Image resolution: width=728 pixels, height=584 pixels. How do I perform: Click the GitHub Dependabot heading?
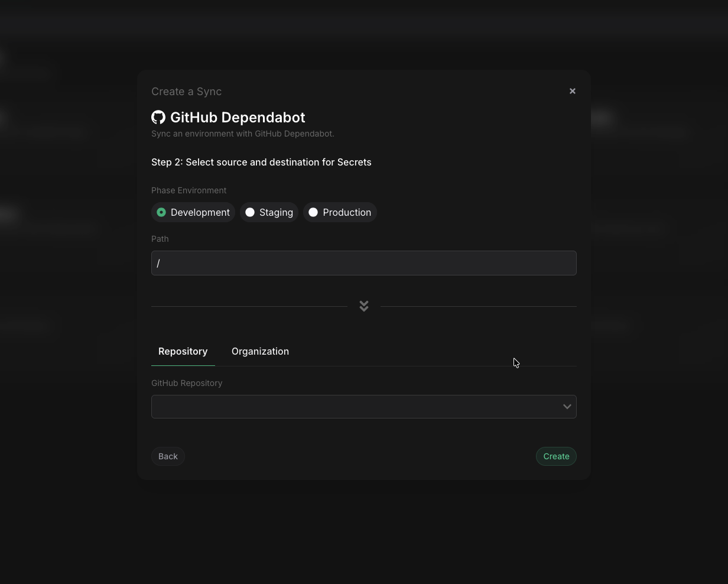click(238, 117)
